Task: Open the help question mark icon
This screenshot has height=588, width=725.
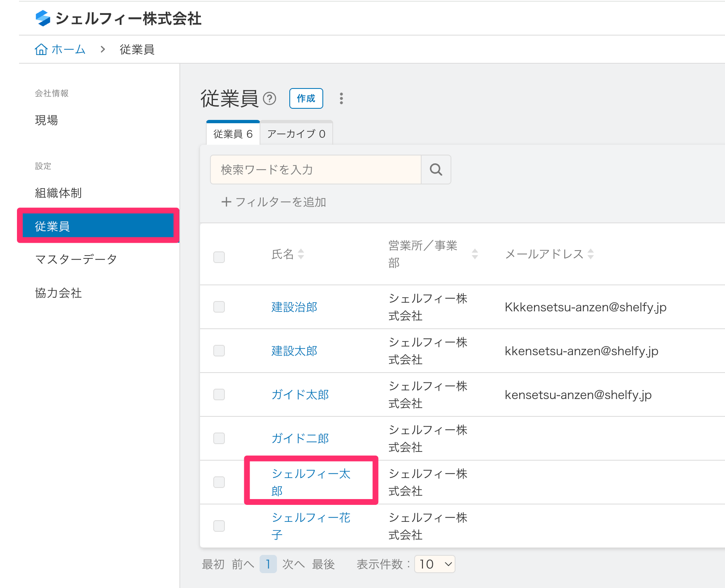Action: coord(269,99)
